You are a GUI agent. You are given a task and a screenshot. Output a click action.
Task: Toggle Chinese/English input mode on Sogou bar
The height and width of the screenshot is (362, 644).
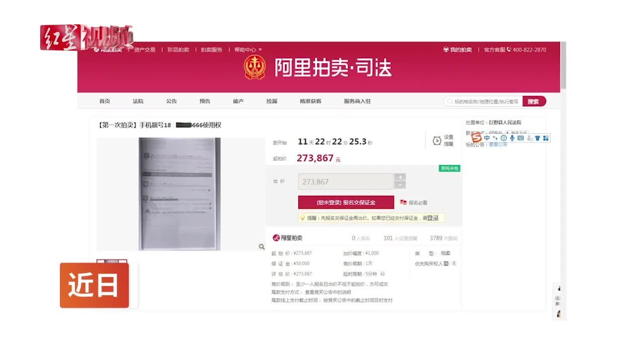(487, 137)
